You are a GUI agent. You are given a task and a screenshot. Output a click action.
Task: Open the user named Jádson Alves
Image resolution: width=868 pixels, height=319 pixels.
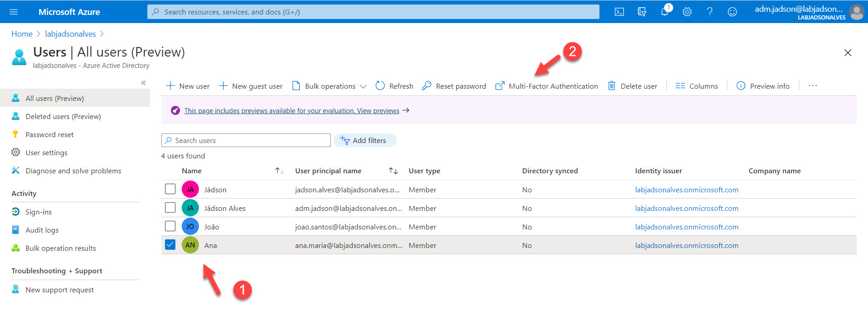coord(225,208)
